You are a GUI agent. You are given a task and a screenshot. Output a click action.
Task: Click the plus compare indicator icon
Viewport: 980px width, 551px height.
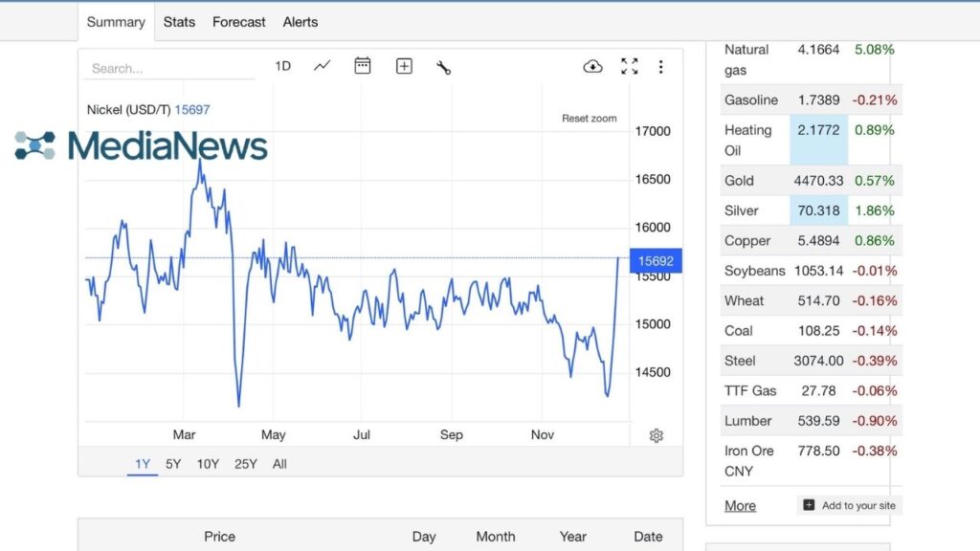pos(404,66)
